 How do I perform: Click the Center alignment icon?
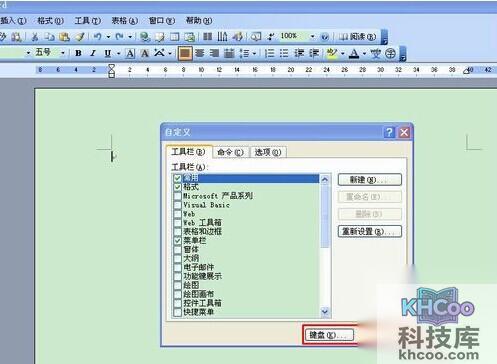point(200,53)
